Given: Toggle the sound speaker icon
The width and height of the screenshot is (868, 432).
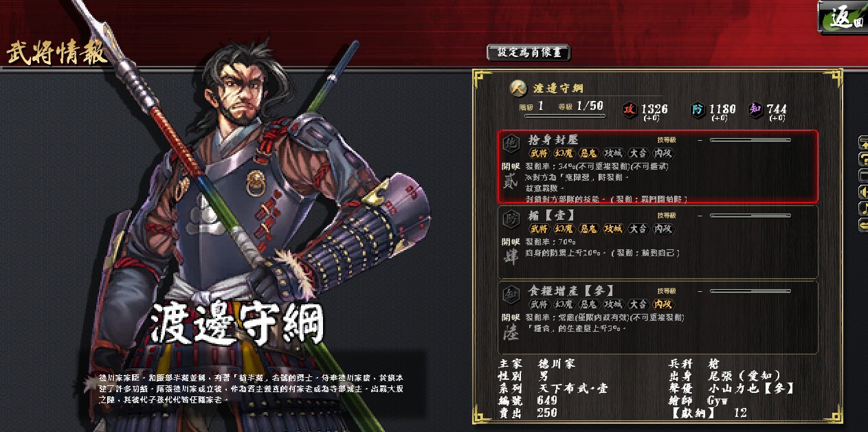Looking at the screenshot, I should (863, 192).
